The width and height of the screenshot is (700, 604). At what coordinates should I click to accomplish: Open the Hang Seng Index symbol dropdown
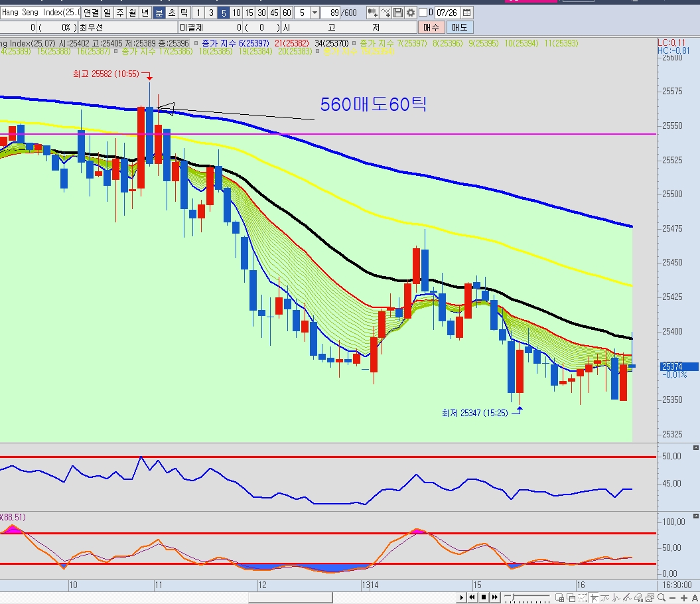[41, 13]
